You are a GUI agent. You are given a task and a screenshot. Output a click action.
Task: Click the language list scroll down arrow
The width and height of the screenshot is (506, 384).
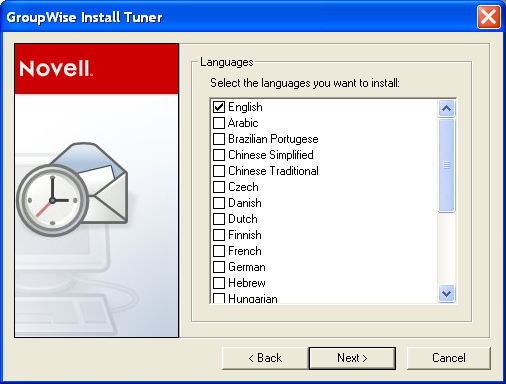pyautogui.click(x=447, y=294)
